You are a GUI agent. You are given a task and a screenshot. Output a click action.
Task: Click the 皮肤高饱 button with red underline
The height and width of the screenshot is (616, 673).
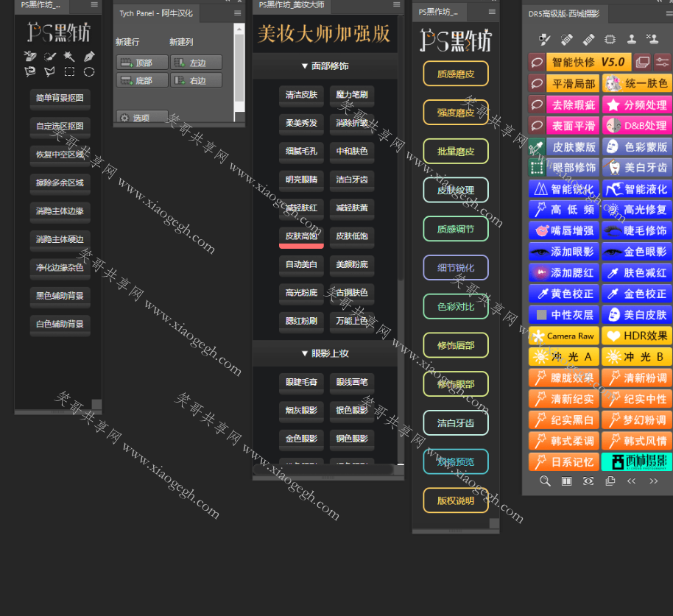click(x=301, y=237)
